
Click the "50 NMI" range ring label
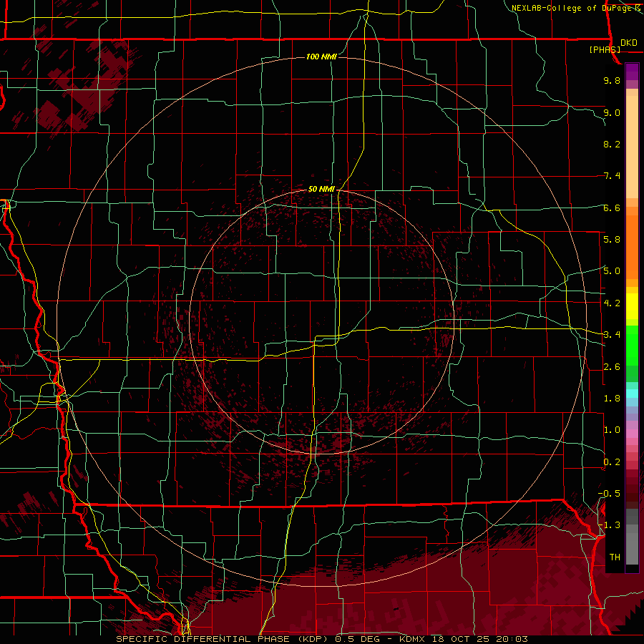coord(321,189)
